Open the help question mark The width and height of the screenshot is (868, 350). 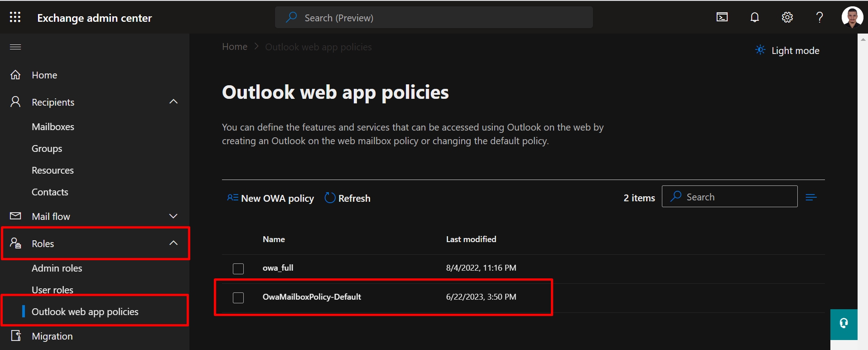pos(820,17)
